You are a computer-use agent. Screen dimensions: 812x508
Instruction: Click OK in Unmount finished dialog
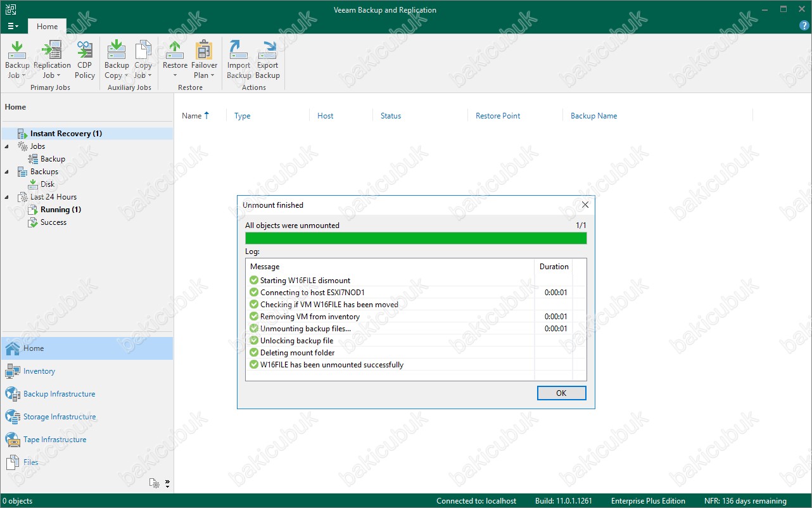pyautogui.click(x=561, y=393)
